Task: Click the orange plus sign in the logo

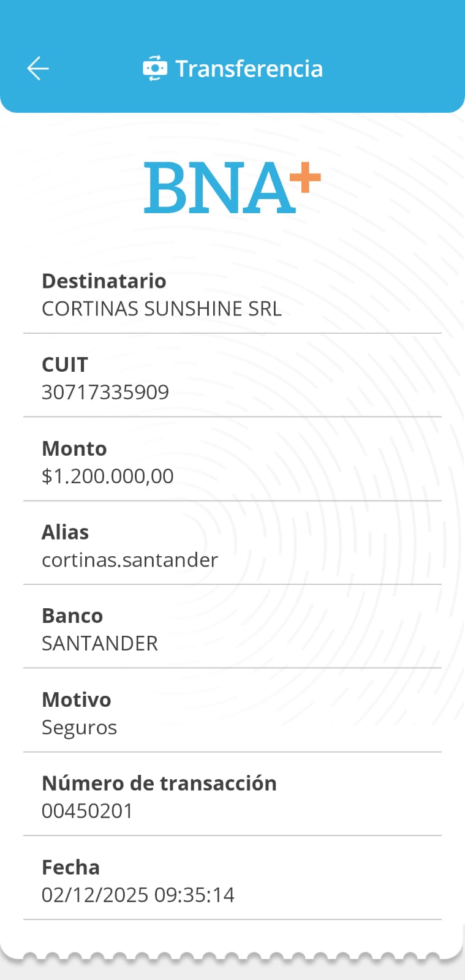Action: [305, 178]
